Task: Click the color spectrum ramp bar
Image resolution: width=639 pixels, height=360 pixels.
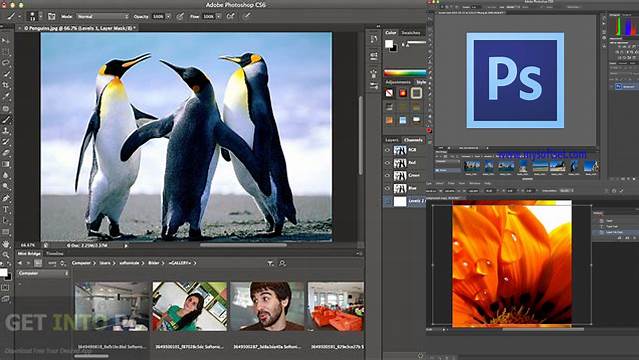Action: pos(405,73)
